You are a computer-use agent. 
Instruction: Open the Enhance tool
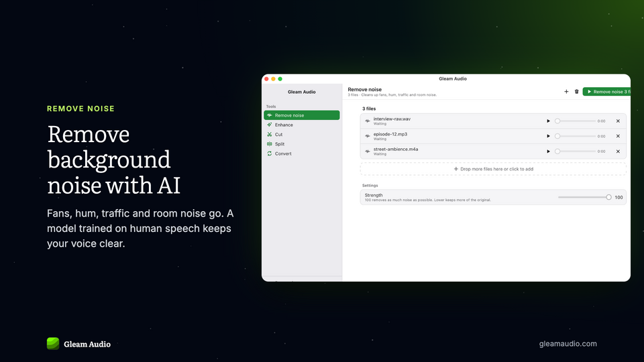click(301, 125)
